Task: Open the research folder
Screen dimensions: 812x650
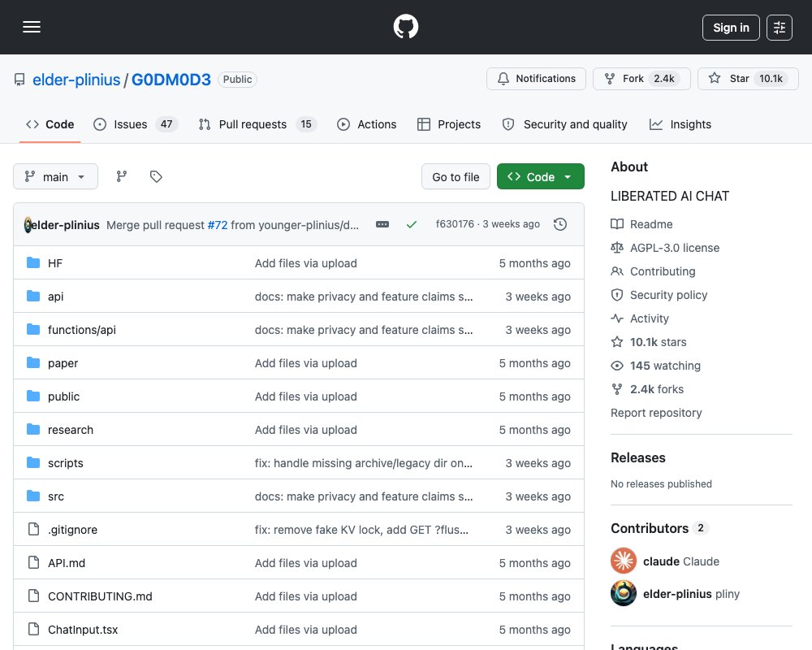Action: pos(71,430)
